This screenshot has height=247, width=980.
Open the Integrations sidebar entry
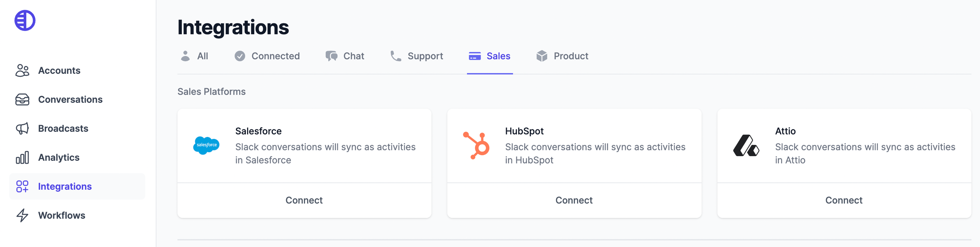pos(65,186)
